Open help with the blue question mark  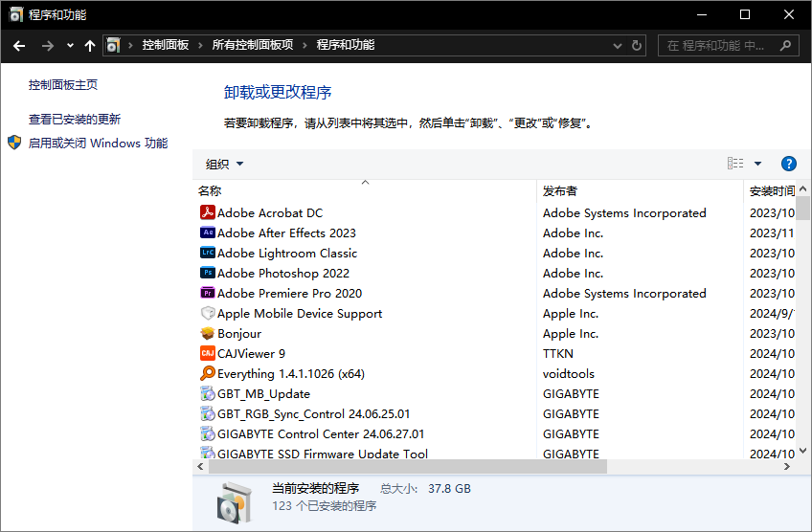[788, 164]
